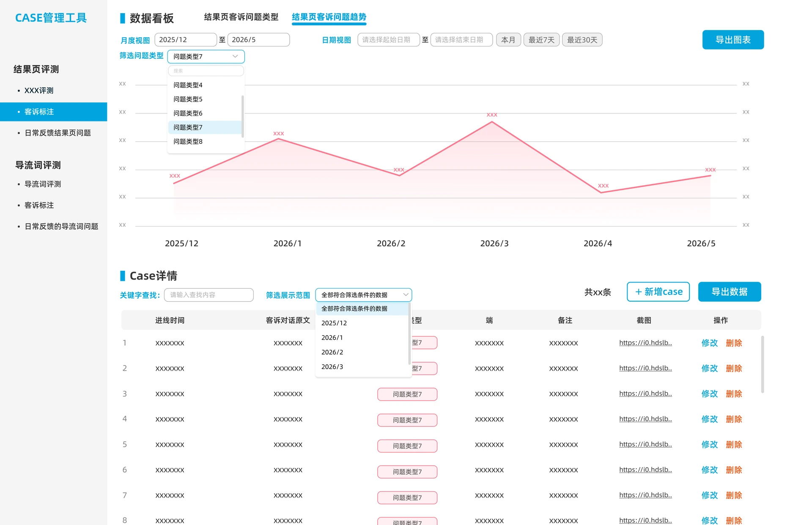Select the 最近7天 quick date button
The image size is (812, 525).
(541, 40)
